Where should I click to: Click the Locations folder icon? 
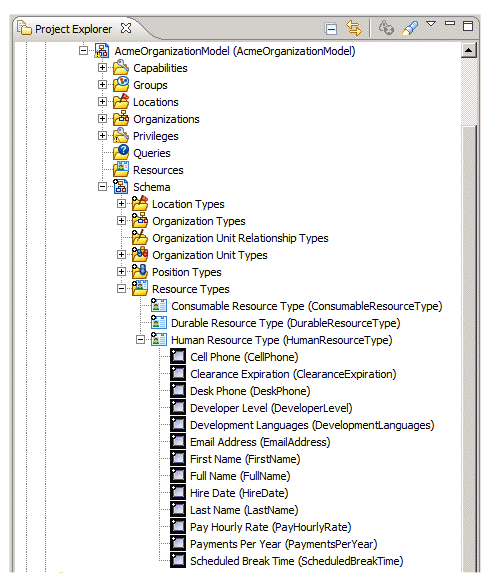[121, 101]
